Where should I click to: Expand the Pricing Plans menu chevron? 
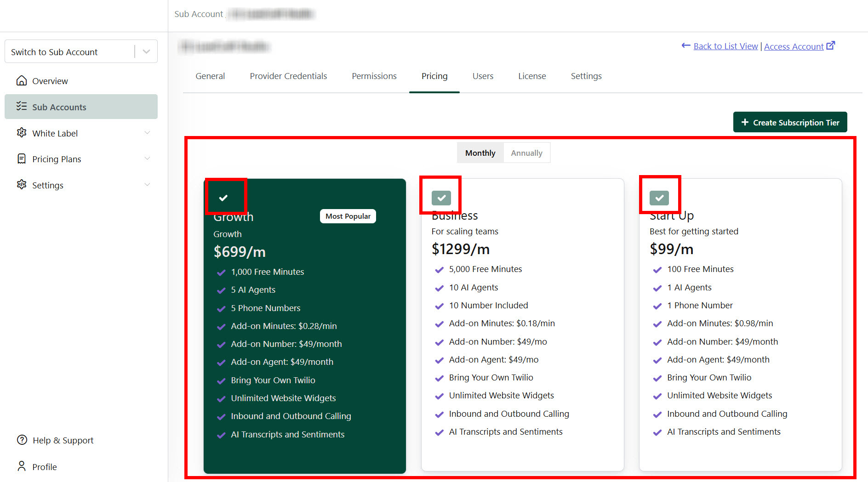click(147, 159)
